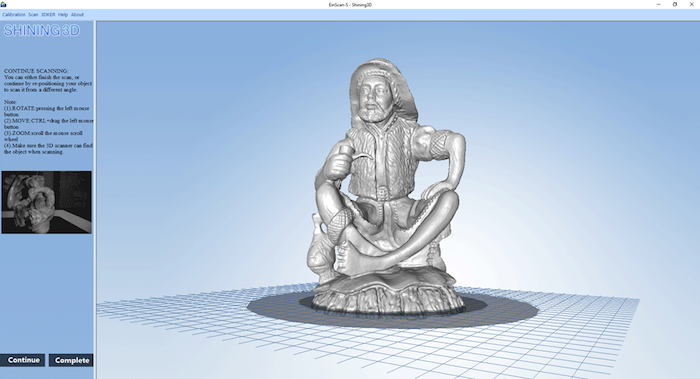
Task: Click the statue's carved pedestal base
Action: tap(388, 294)
